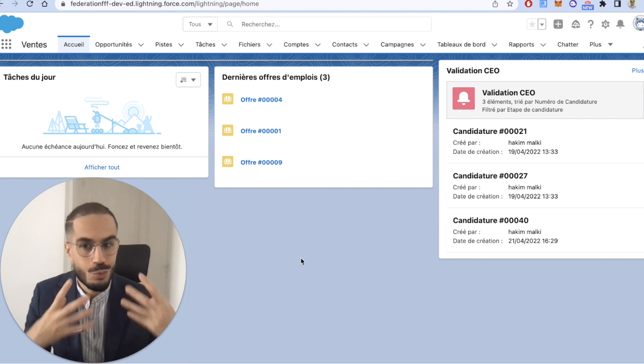Open the Trailhead guidance icon
Screen dimensions: 644x364
(576, 24)
